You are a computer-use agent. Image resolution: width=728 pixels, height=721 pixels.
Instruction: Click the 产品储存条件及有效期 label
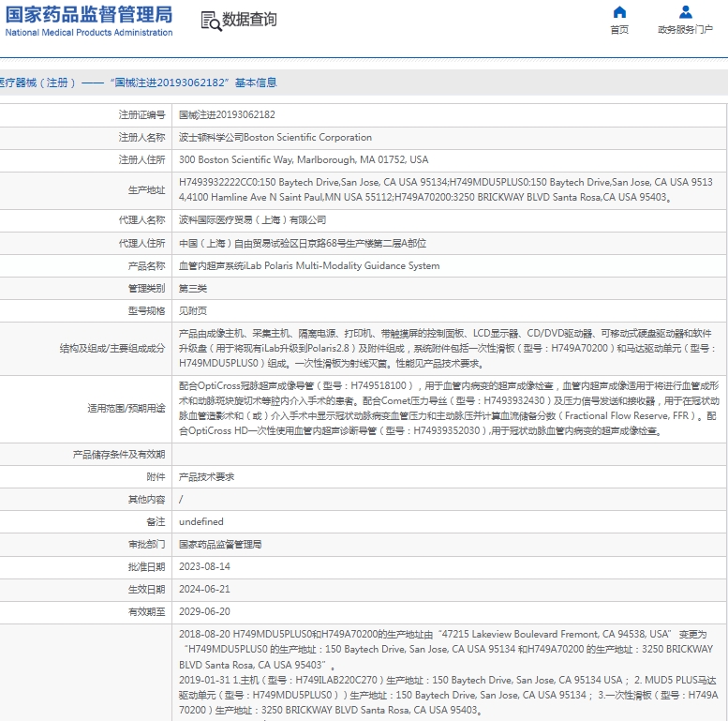118,455
